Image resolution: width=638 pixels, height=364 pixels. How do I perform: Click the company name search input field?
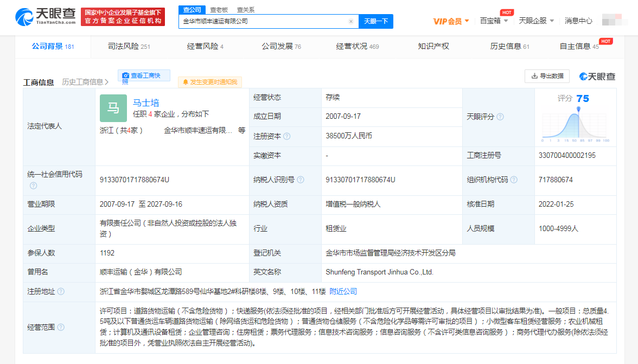[x=263, y=22]
